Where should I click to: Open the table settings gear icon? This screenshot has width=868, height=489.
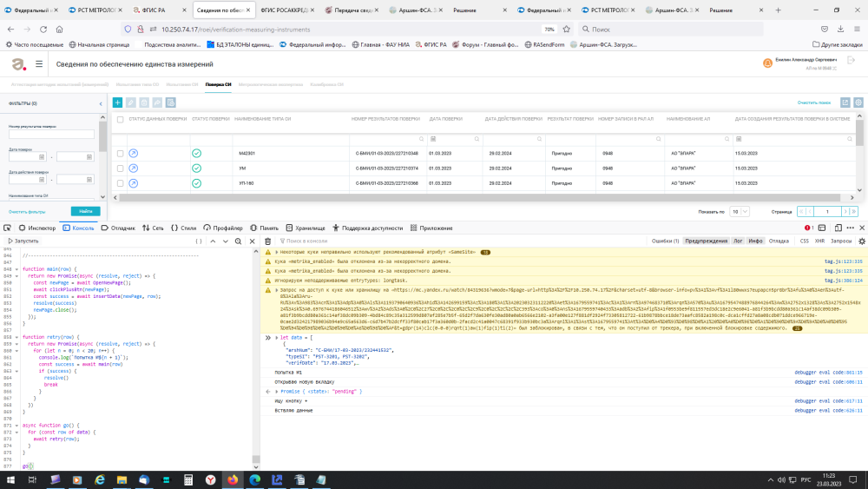858,102
